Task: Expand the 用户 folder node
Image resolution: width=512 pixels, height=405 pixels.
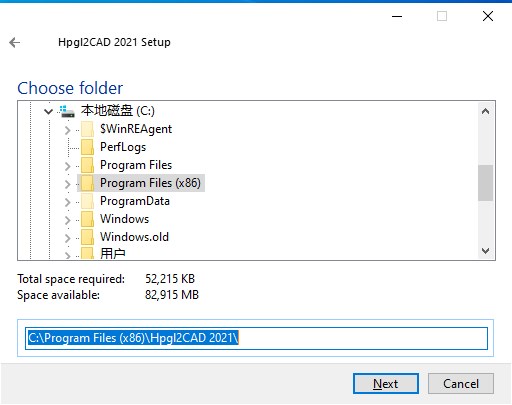Action: click(x=68, y=255)
